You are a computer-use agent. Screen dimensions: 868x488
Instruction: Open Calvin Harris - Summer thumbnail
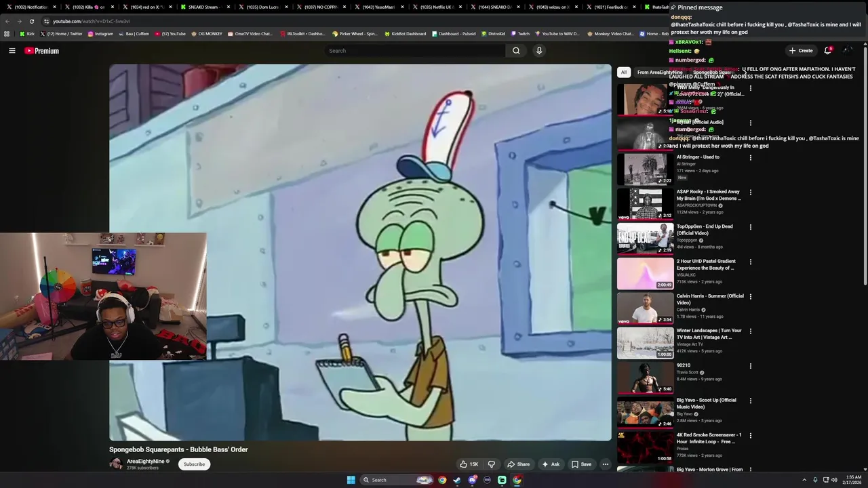click(x=645, y=308)
